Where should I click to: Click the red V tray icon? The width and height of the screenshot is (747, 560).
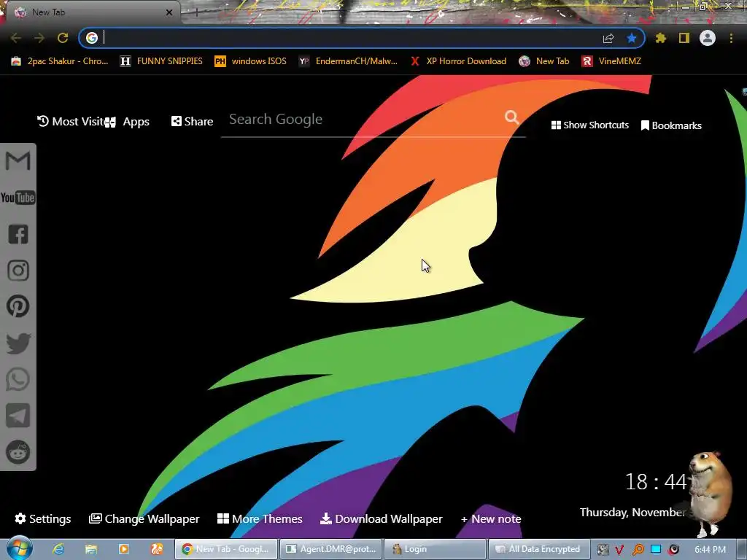pos(619,550)
